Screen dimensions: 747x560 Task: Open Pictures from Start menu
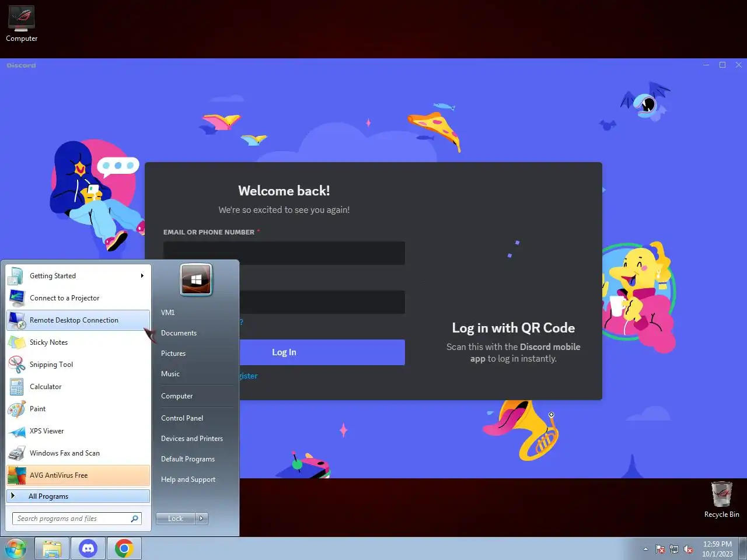[x=173, y=353]
